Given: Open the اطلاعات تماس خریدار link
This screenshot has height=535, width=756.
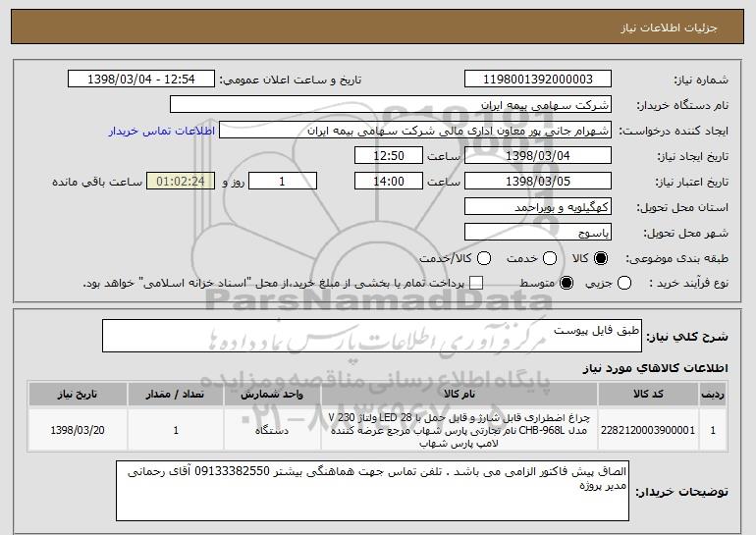Looking at the screenshot, I should pos(162,132).
